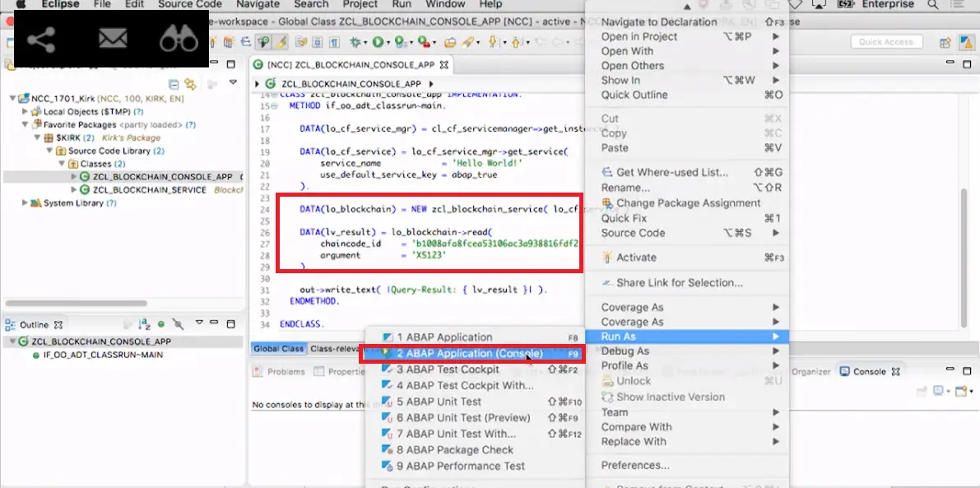Close the Console view tab
The width and height of the screenshot is (980, 488).
pos(895,372)
